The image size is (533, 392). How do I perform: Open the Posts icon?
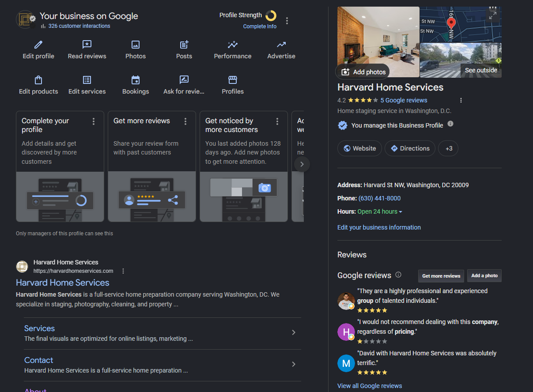[x=184, y=45]
